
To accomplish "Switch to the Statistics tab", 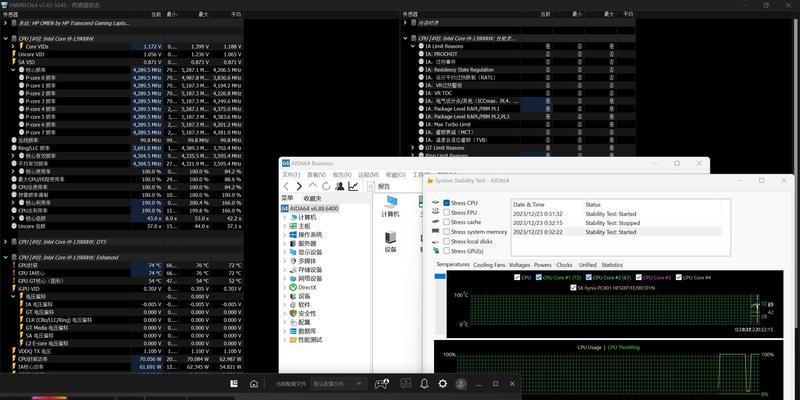I will pos(612,265).
